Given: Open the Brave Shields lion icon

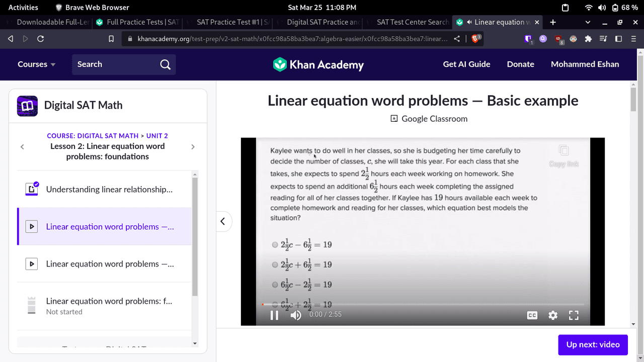Looking at the screenshot, I should [x=475, y=38].
